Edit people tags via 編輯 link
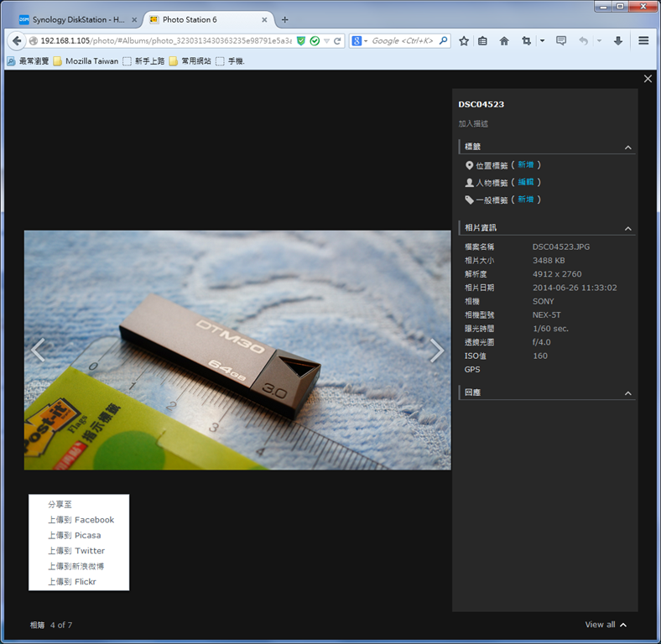Viewport: 661px width, 644px height. click(x=526, y=182)
